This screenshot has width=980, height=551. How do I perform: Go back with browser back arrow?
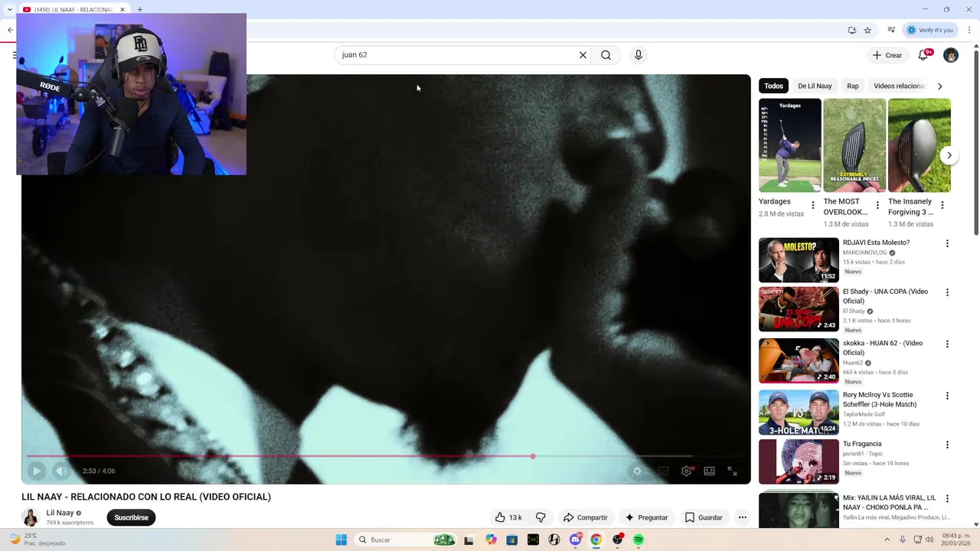point(10,30)
